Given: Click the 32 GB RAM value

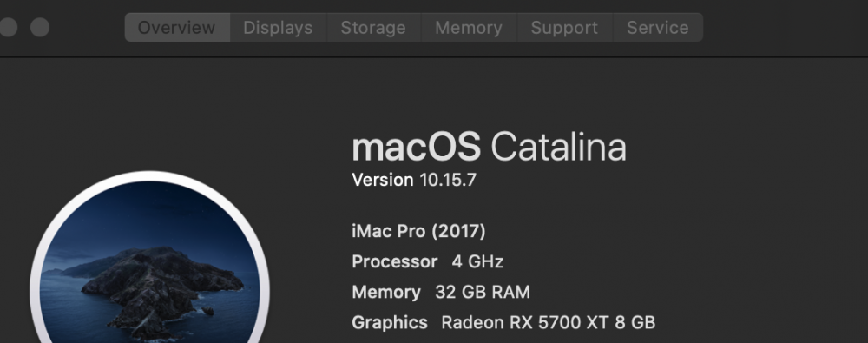Looking at the screenshot, I should point(482,292).
